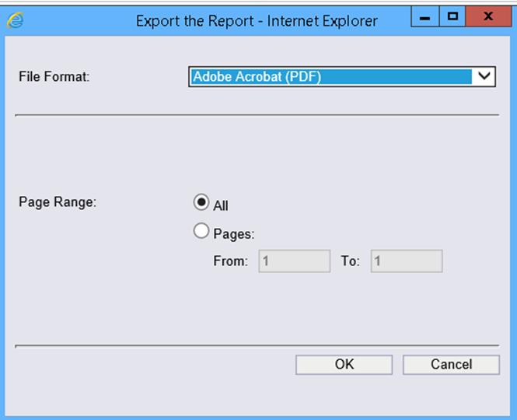Minimize the Export the Report window
The image size is (517, 420).
click(424, 16)
